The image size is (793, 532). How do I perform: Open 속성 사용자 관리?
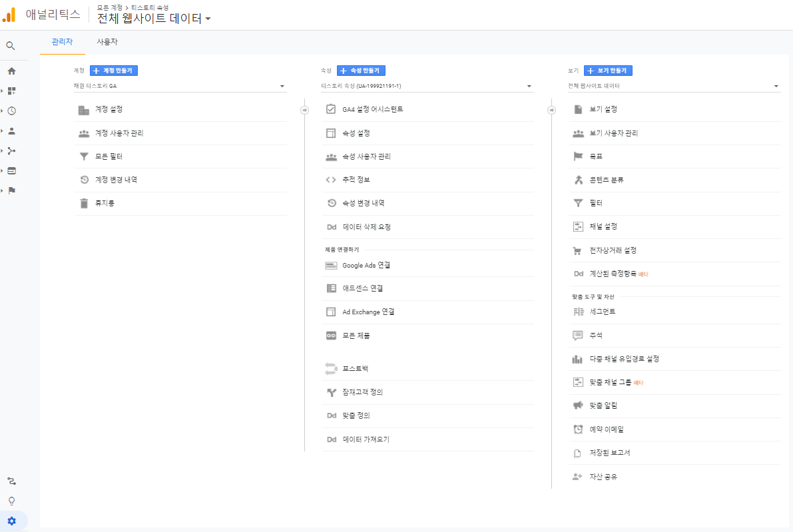coord(428,156)
